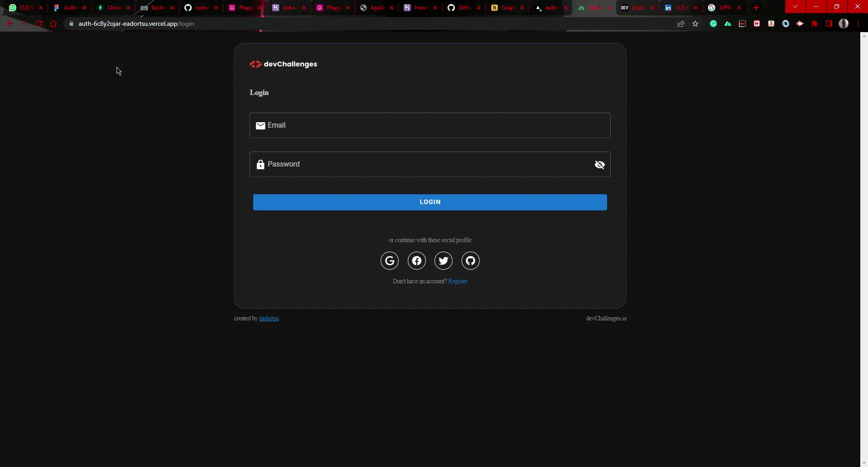
Task: Close the LinkedIn tab
Action: click(696, 8)
